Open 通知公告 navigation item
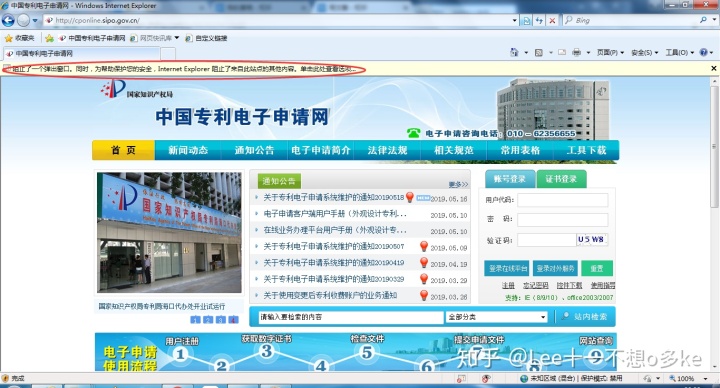 254,150
